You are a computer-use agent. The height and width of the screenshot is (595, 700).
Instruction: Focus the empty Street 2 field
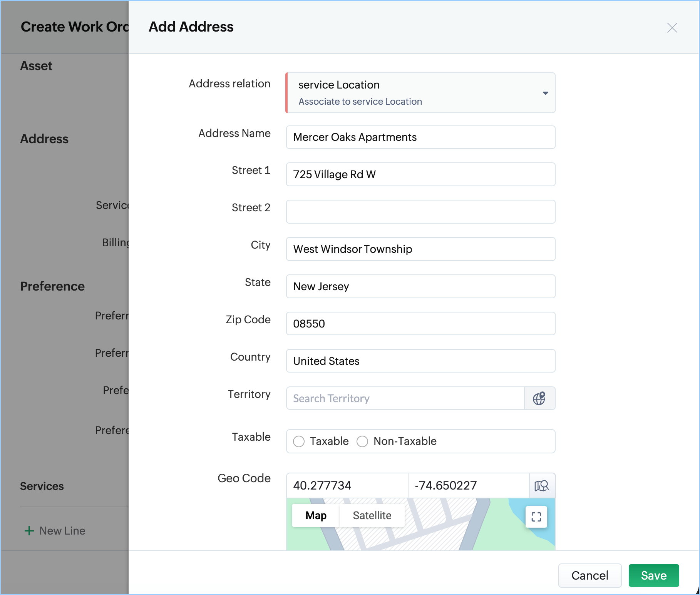pyautogui.click(x=420, y=212)
